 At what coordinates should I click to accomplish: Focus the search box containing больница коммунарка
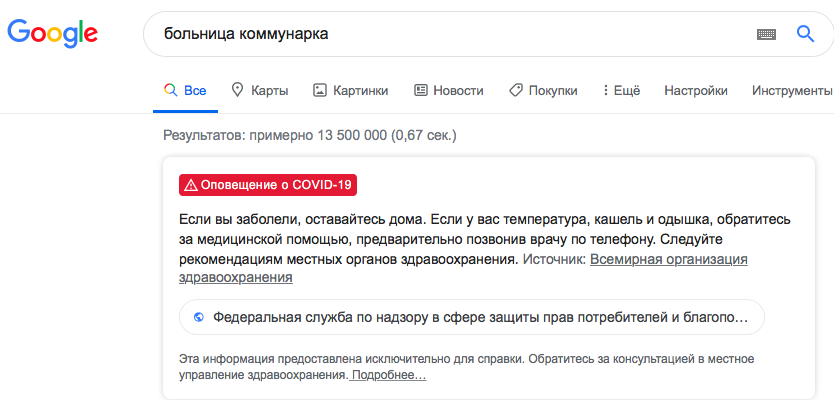pyautogui.click(x=440, y=34)
